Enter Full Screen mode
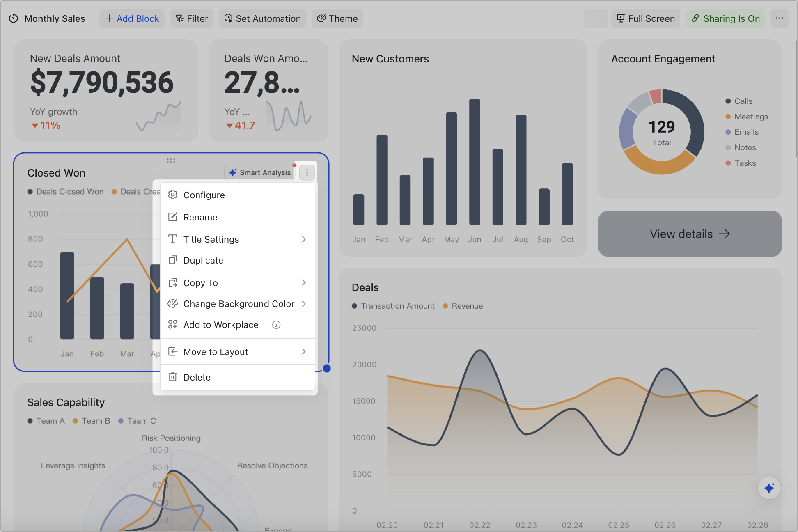This screenshot has width=798, height=532. coord(646,18)
